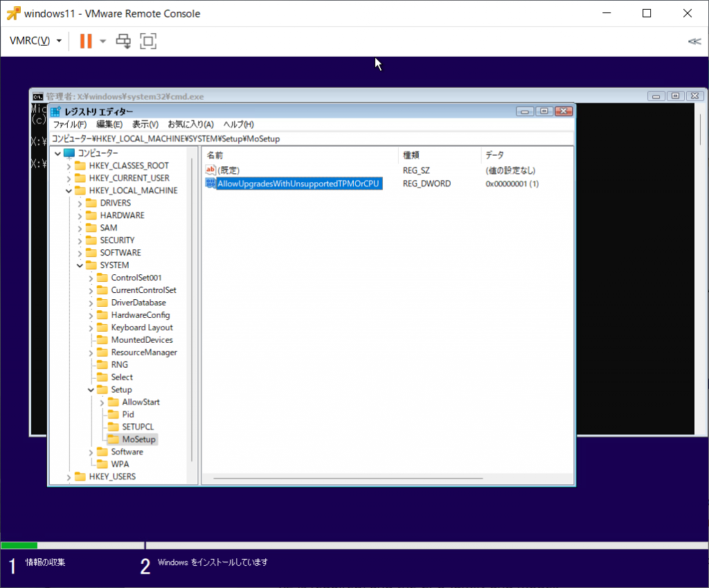Select the MoSetup key in tree
Viewport: 709px width, 588px height.
click(138, 439)
